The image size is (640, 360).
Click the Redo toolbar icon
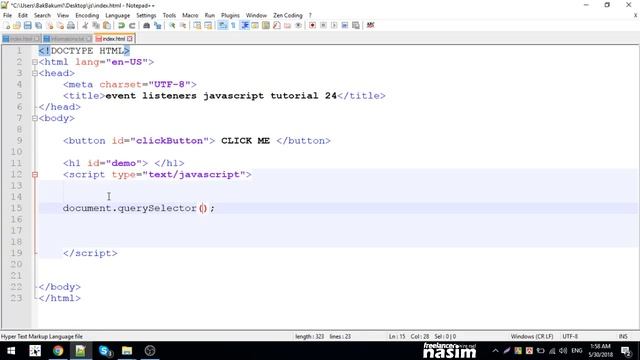[x=132, y=25]
